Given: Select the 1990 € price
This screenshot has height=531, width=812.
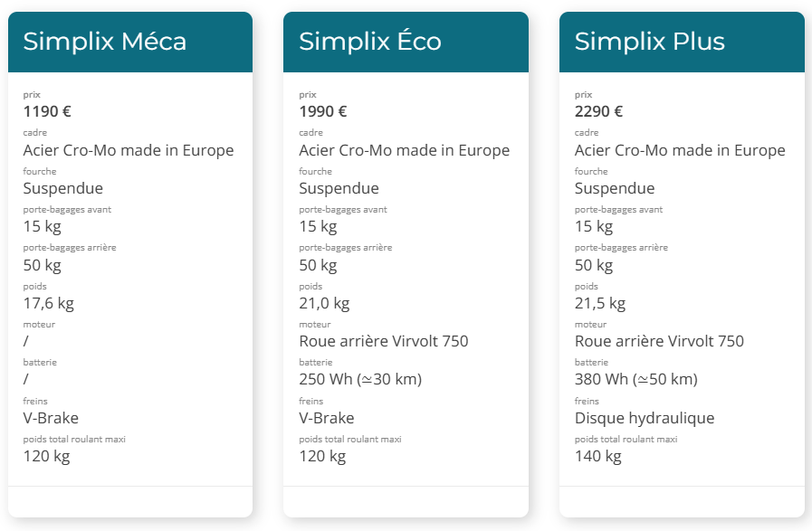Looking at the screenshot, I should tap(323, 112).
